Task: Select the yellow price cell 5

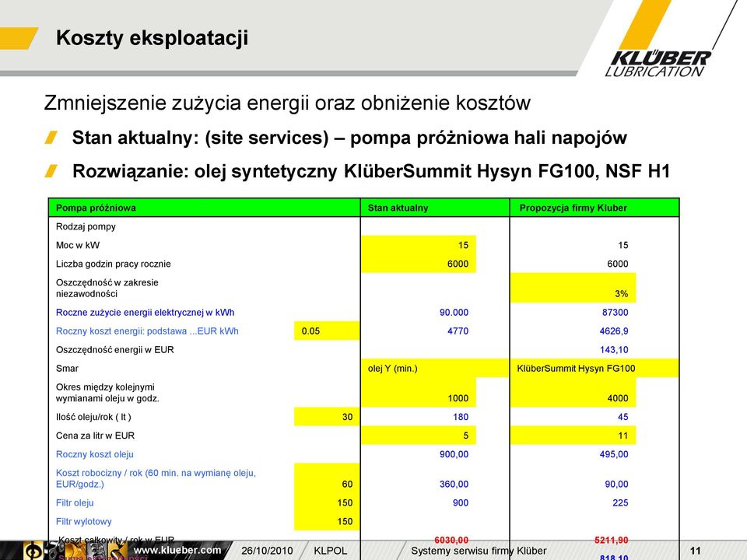Action: pyautogui.click(x=419, y=436)
